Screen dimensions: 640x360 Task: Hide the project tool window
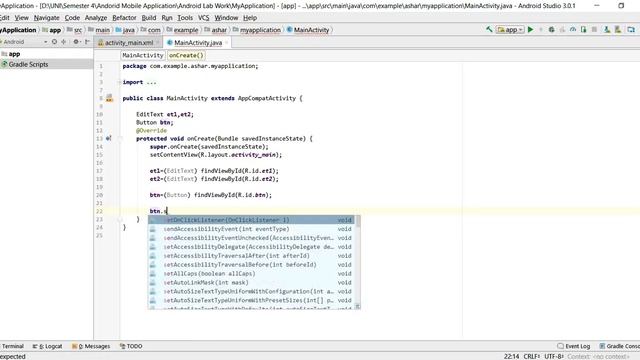[x=87, y=42]
